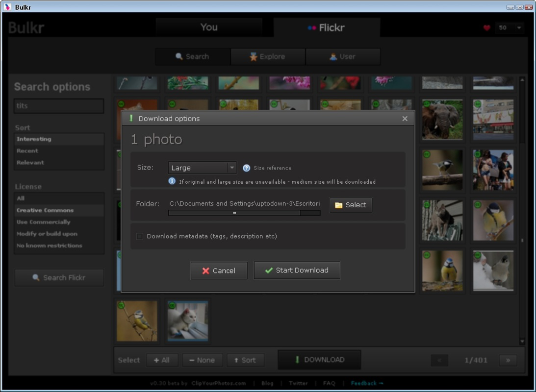Open the User sub-tab
Screen dimensions: 536x392
click(x=343, y=57)
